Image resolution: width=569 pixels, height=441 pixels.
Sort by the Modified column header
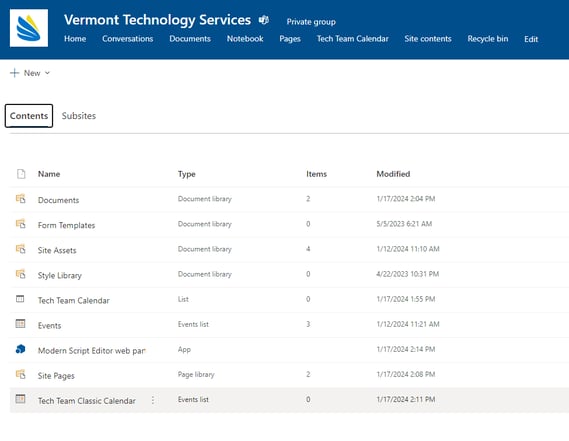(x=393, y=174)
